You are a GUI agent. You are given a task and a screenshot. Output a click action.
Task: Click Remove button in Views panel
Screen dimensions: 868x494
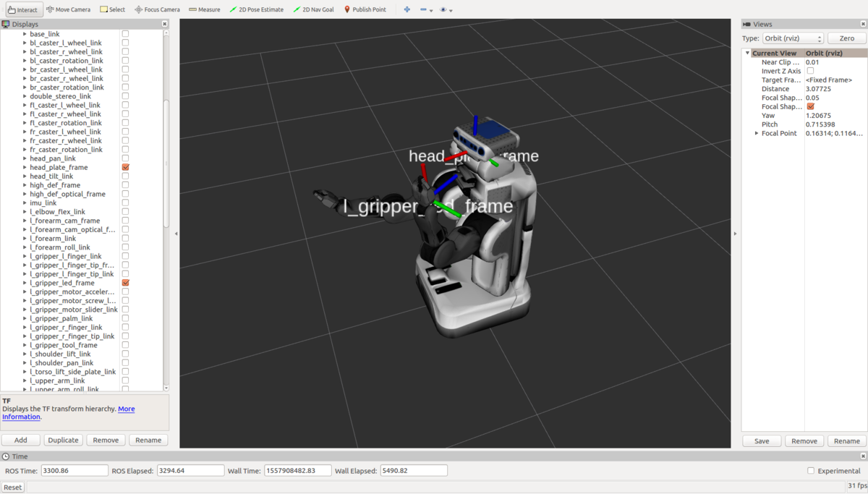804,440
